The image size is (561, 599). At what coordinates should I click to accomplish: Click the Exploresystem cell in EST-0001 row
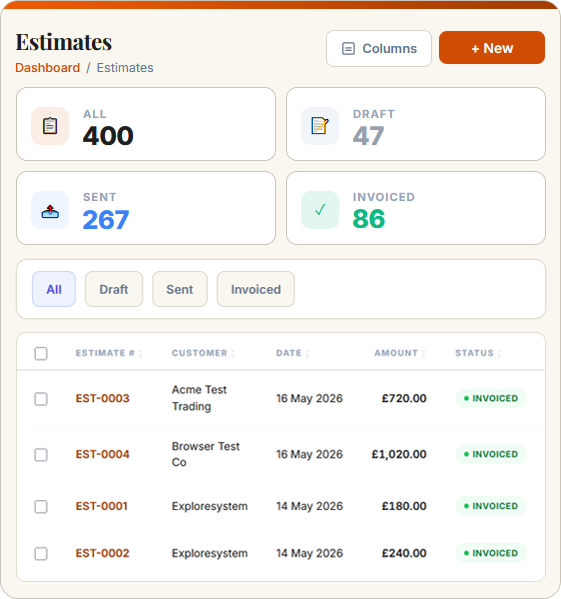(210, 506)
